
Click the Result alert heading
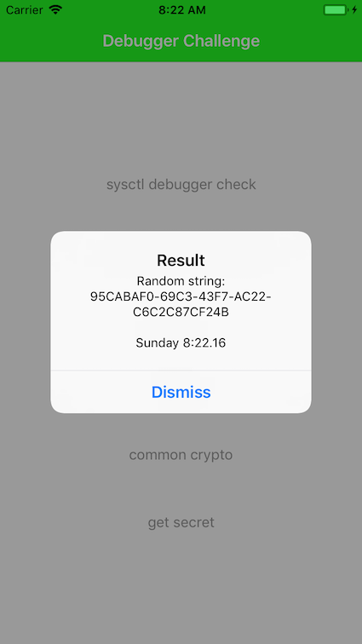[x=181, y=261]
